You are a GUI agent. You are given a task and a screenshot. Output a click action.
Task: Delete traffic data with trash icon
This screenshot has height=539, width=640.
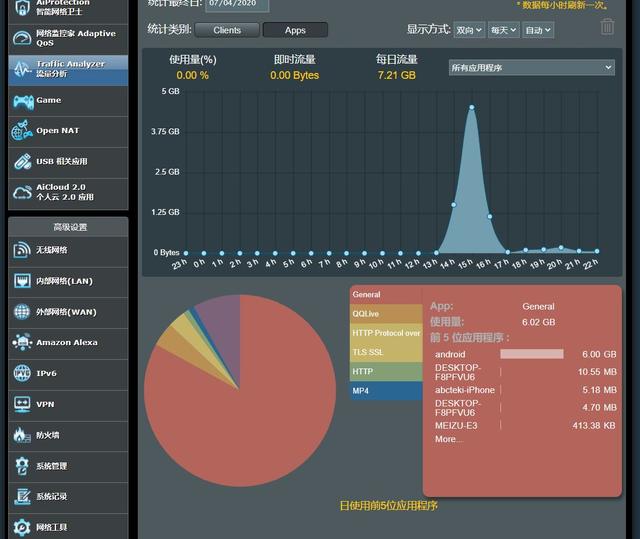pyautogui.click(x=607, y=27)
